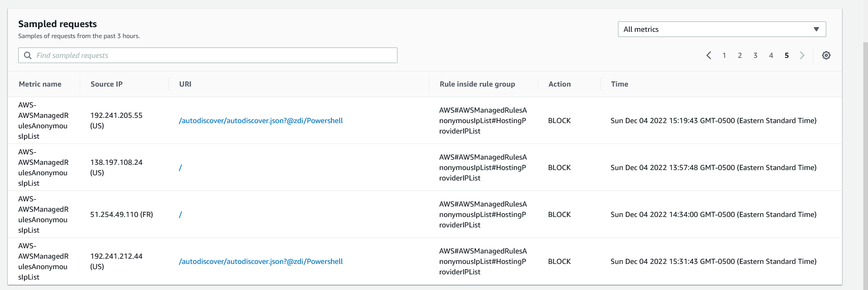Switch to page 4 of results
Image resolution: width=868 pixels, height=290 pixels.
[771, 55]
